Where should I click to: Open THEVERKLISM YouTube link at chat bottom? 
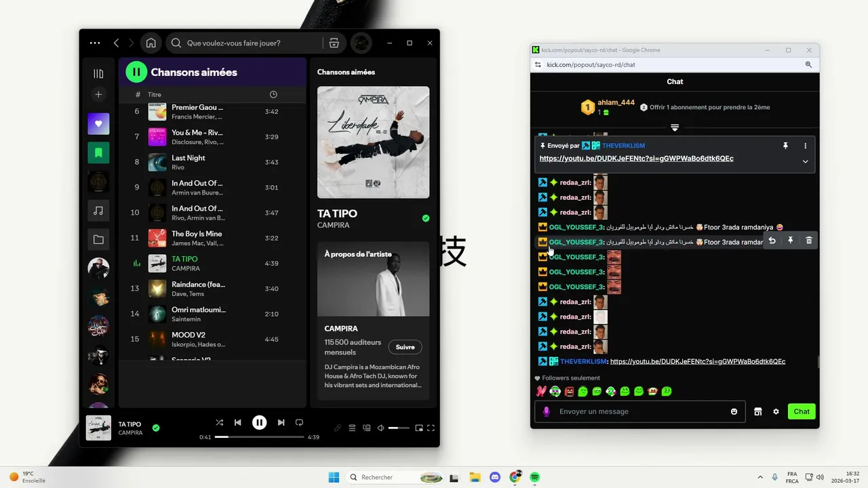tap(698, 361)
